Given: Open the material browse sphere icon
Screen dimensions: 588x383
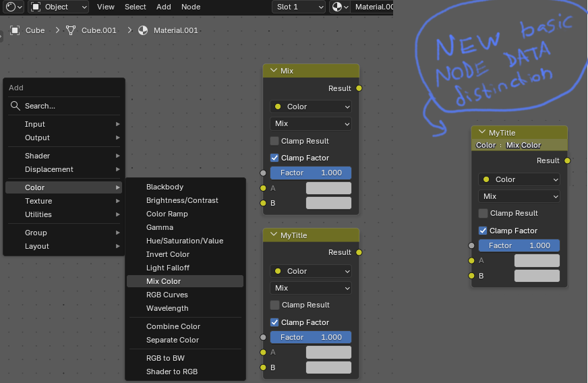Looking at the screenshot, I should click(x=340, y=7).
